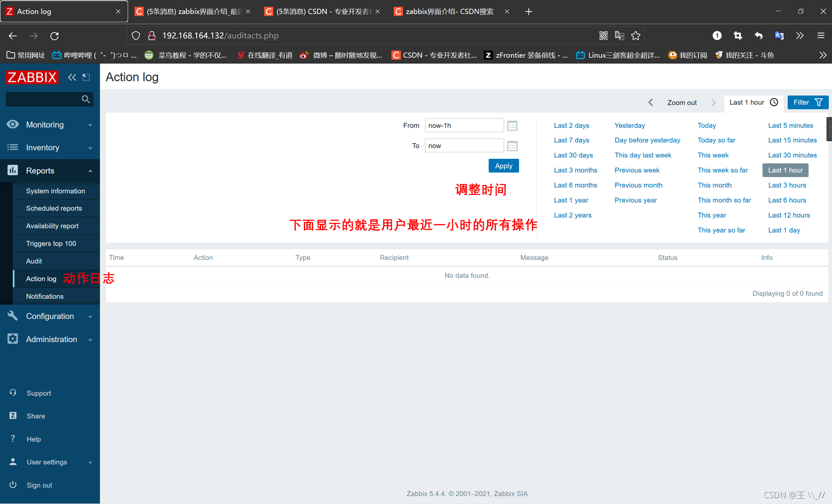Collapse the sidebar with the double-chevron icon
This screenshot has width=832, height=504.
tap(72, 77)
